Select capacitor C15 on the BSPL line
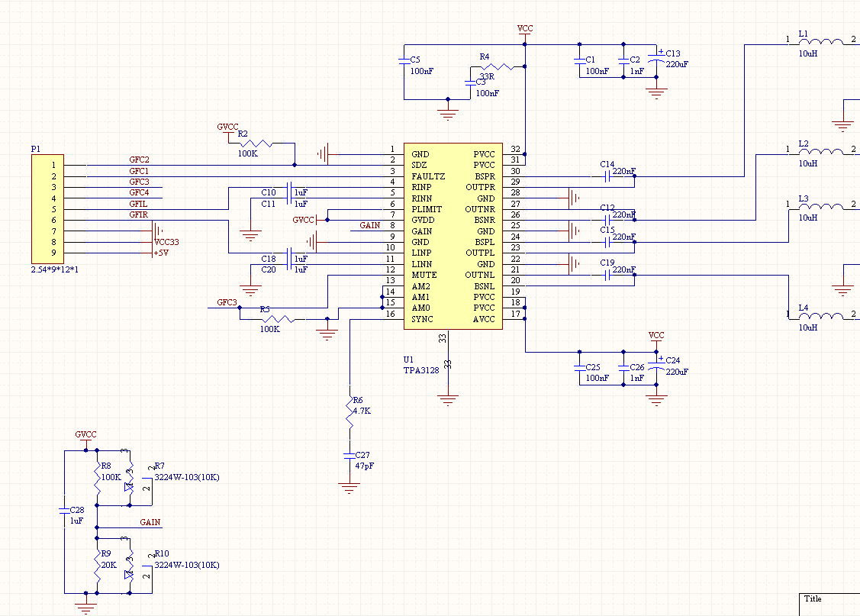This screenshot has height=616, width=860. click(607, 242)
